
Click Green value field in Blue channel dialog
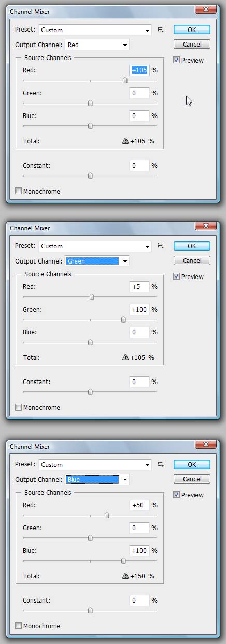click(x=139, y=528)
